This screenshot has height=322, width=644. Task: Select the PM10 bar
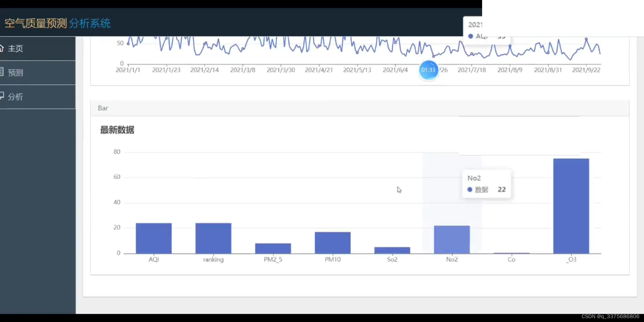coord(332,243)
